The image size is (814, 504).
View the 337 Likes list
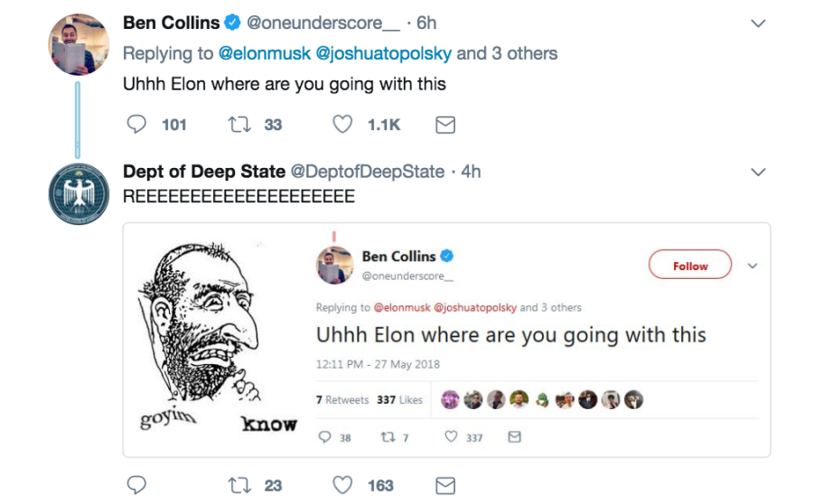(399, 399)
